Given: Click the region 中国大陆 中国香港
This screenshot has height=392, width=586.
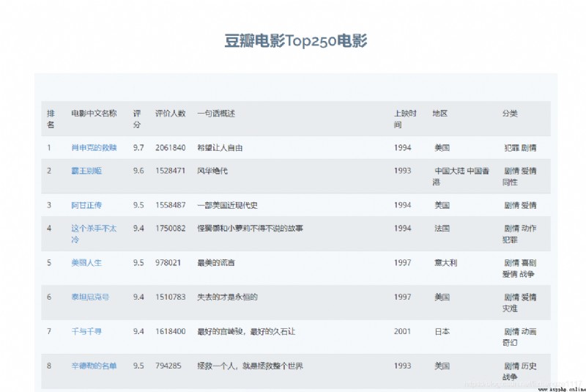Looking at the screenshot, I should [461, 177].
